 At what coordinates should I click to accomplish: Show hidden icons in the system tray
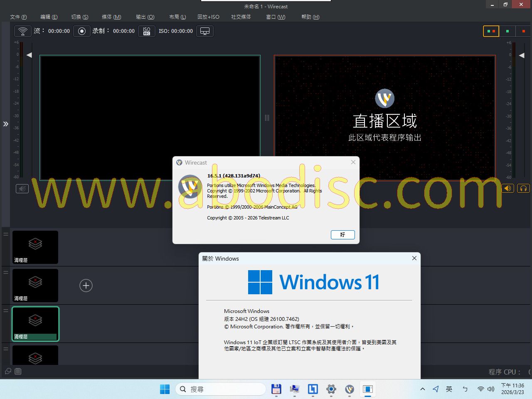tap(423, 389)
